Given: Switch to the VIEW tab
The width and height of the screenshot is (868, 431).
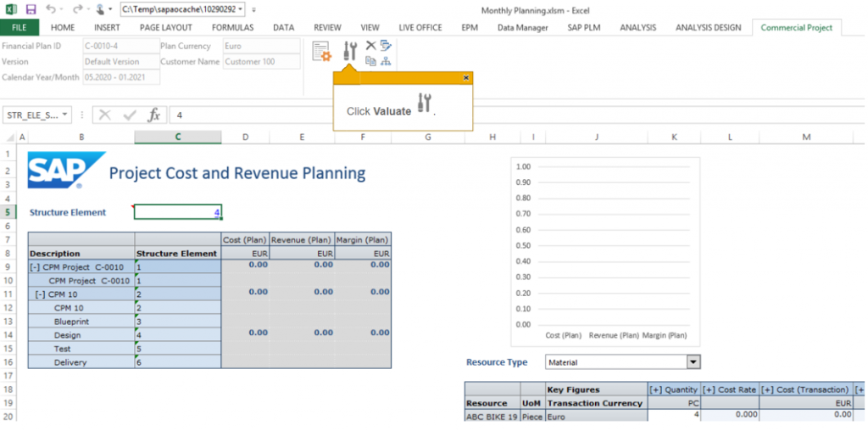Looking at the screenshot, I should tap(370, 27).
